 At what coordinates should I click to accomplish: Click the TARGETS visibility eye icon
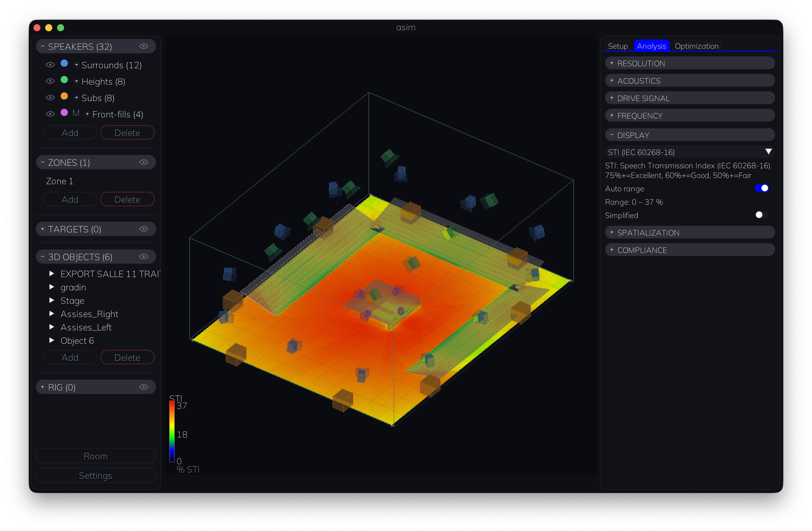pos(144,229)
